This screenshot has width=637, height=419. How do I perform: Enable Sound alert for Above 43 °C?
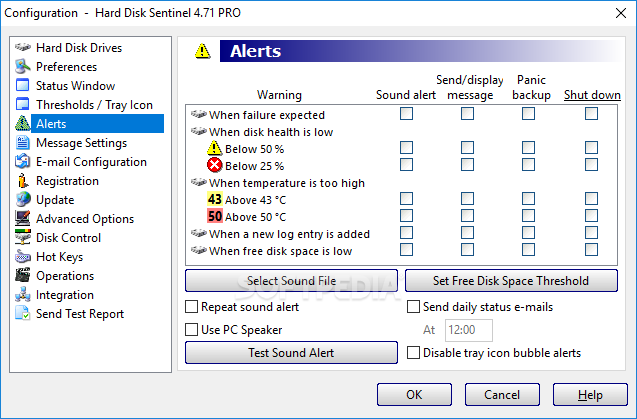click(x=406, y=199)
